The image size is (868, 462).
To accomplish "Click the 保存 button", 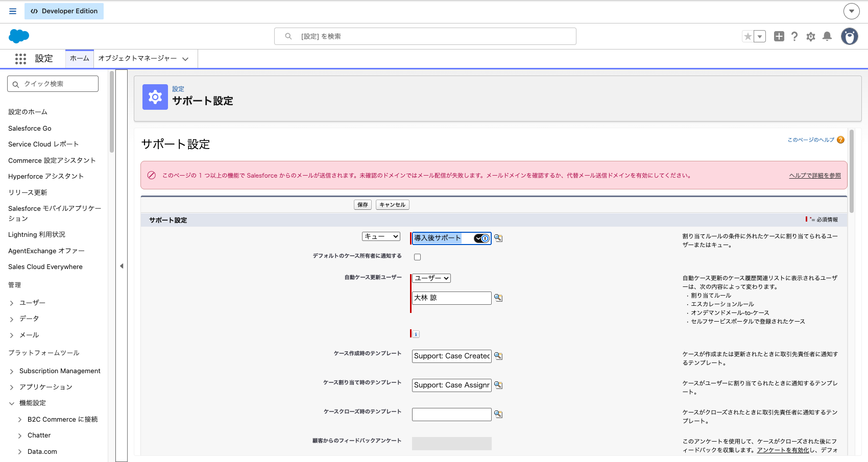I will pos(363,205).
